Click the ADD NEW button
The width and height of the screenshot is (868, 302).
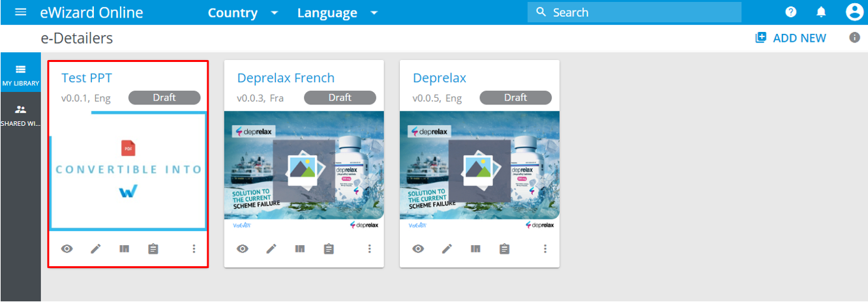(790, 38)
